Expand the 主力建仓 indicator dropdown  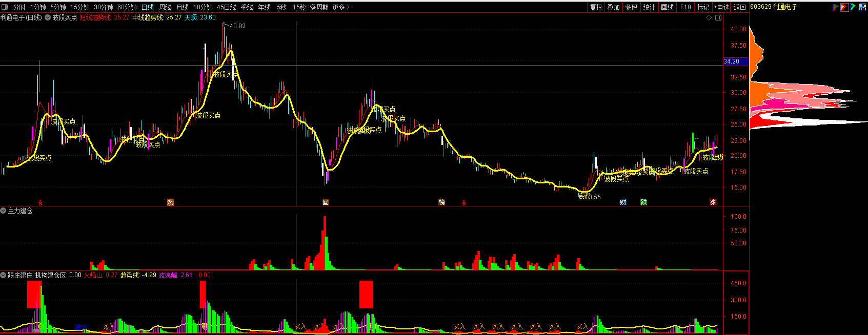tap(4, 211)
